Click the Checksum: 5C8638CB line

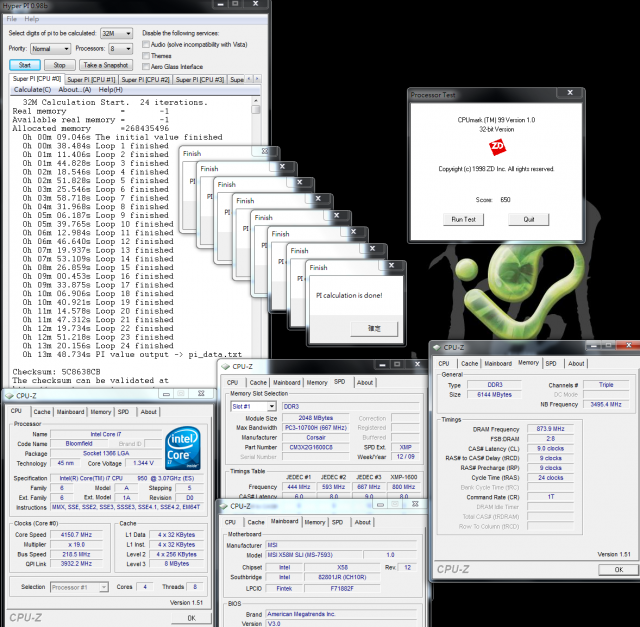(x=56, y=372)
